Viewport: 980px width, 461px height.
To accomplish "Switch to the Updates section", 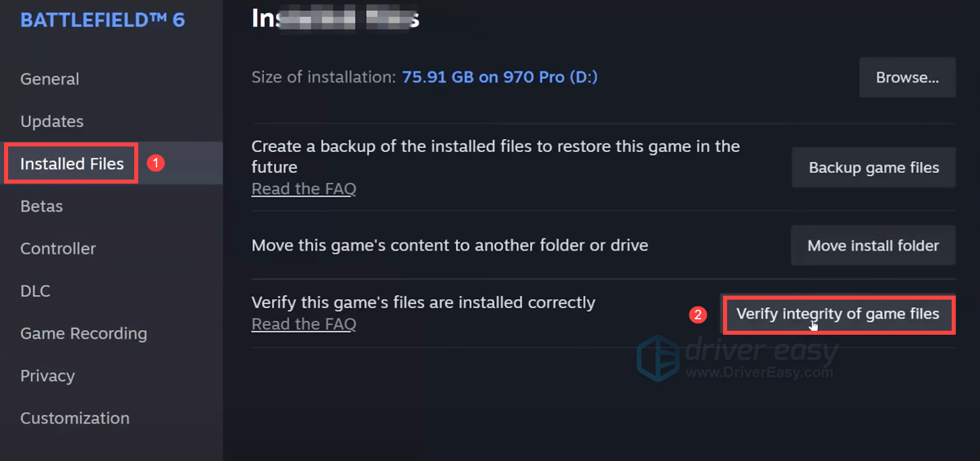I will tap(52, 121).
